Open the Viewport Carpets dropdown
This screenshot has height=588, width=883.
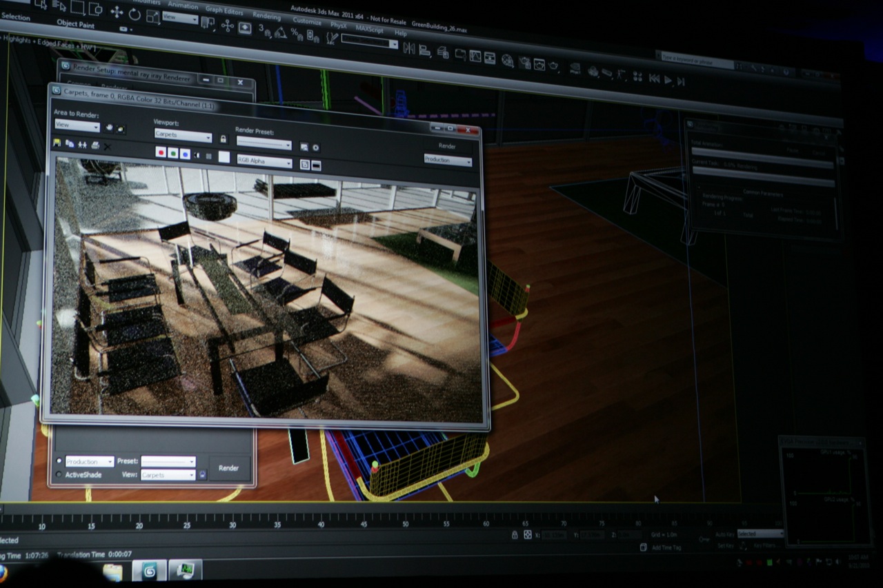coord(183,135)
